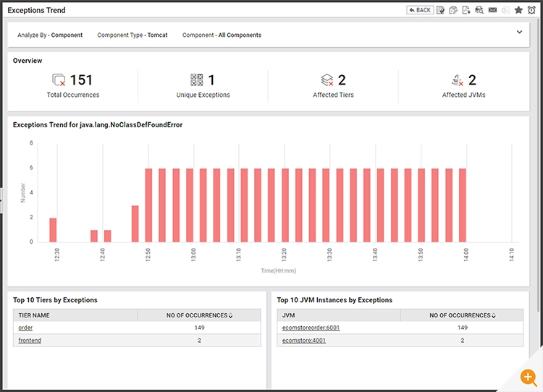The height and width of the screenshot is (392, 543).
Task: Click the Affected Tiers label
Action: point(333,95)
